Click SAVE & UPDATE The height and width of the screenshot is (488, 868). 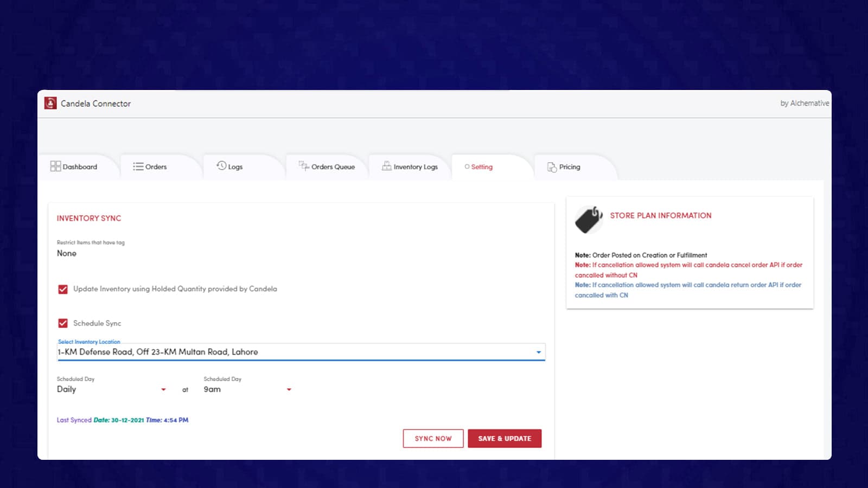(505, 438)
